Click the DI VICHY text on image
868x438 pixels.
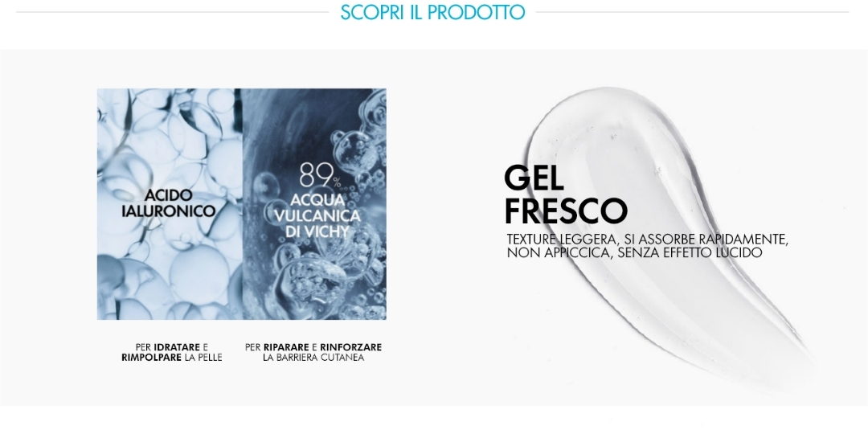click(317, 231)
